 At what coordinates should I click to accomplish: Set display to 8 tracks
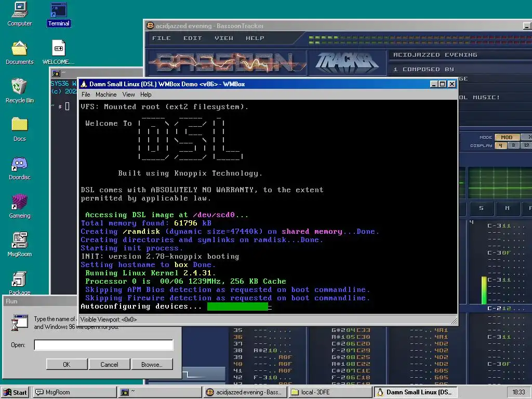(513, 145)
